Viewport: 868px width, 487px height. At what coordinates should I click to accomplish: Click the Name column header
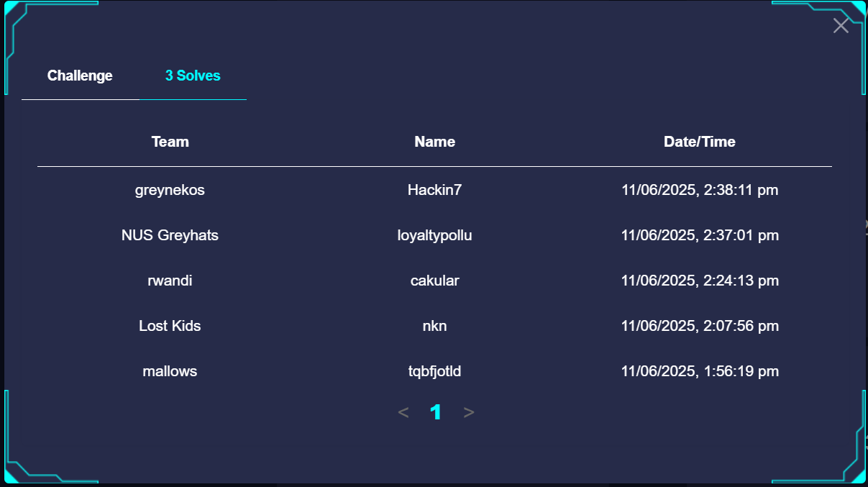click(x=435, y=142)
